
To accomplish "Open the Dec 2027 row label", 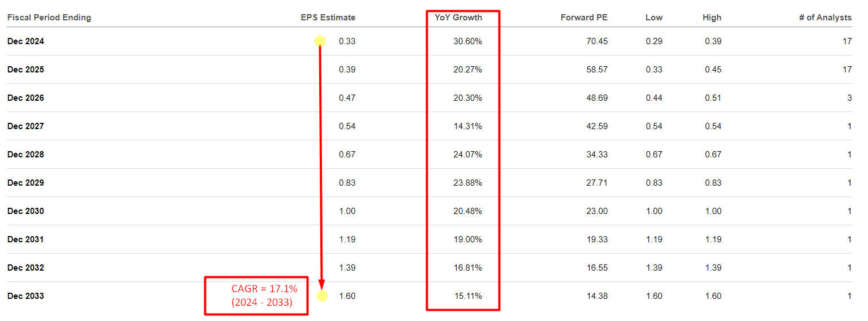I will point(25,126).
